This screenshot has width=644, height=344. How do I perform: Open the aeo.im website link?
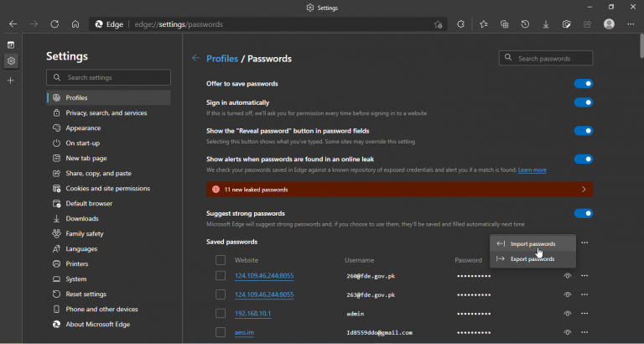244,332
